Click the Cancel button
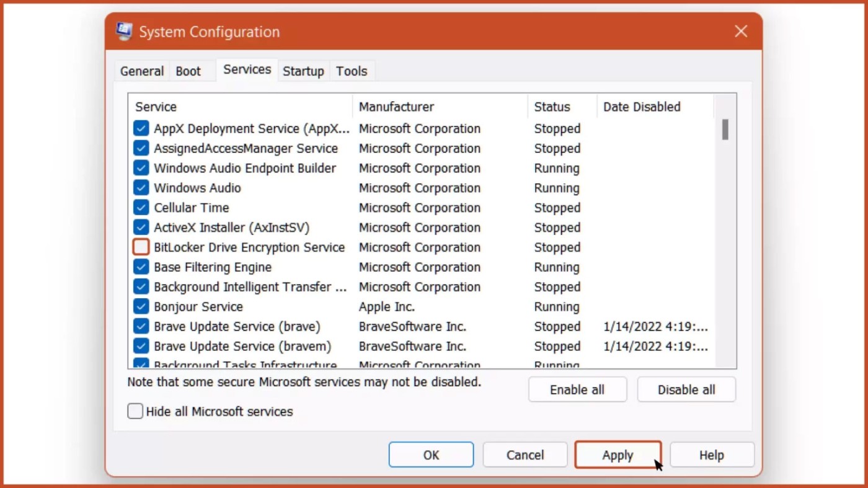The height and width of the screenshot is (488, 868). [525, 455]
